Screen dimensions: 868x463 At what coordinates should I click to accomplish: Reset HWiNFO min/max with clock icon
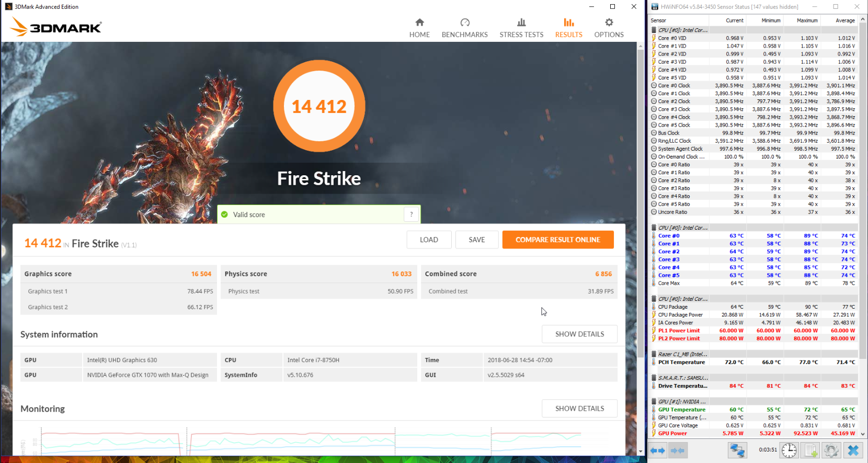[x=789, y=450]
